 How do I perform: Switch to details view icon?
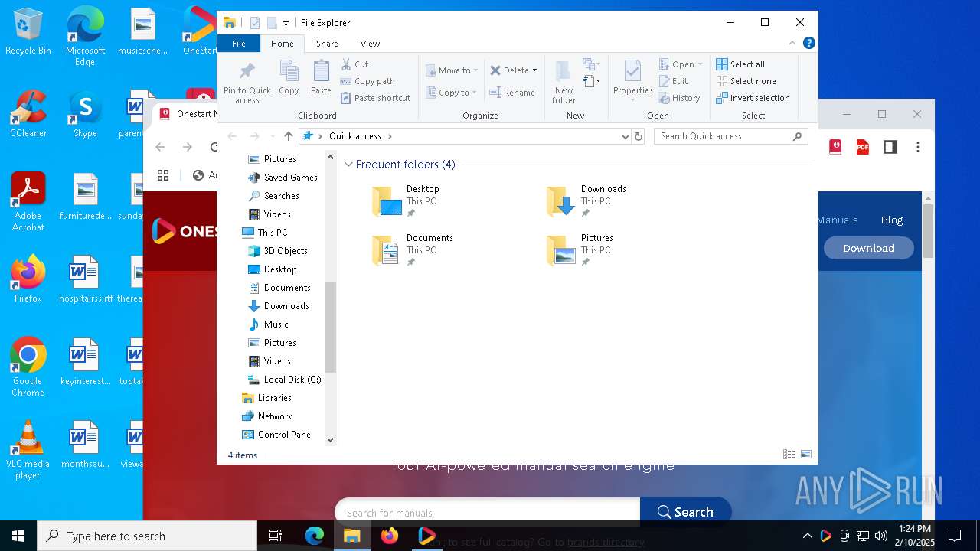[789, 455]
